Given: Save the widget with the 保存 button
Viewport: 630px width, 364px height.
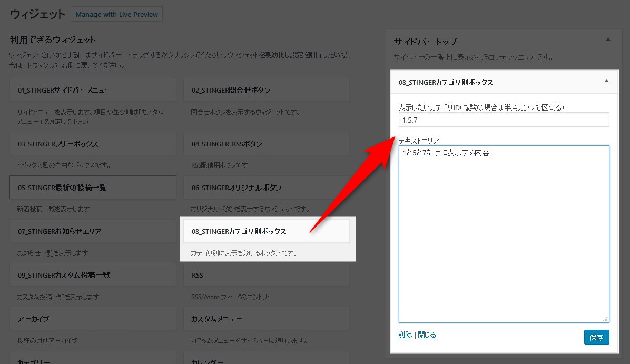Looking at the screenshot, I should click(x=597, y=338).
